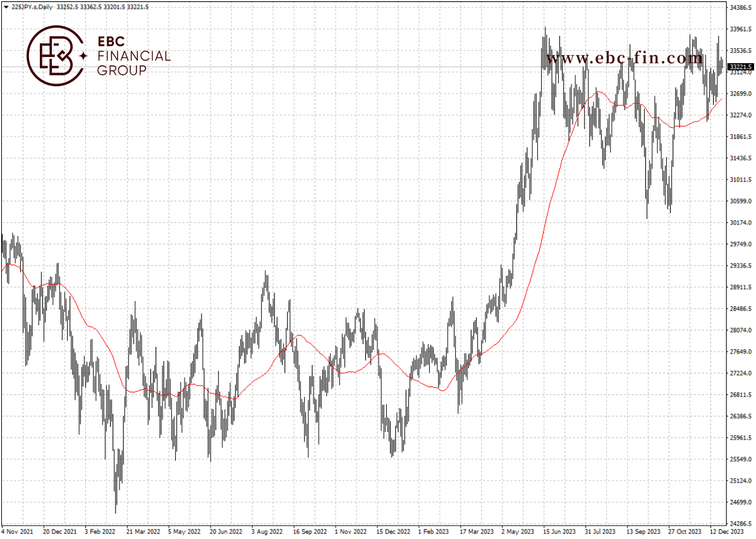The image size is (756, 539).
Task: Click the EBC Financial Group text
Action: 133,56
